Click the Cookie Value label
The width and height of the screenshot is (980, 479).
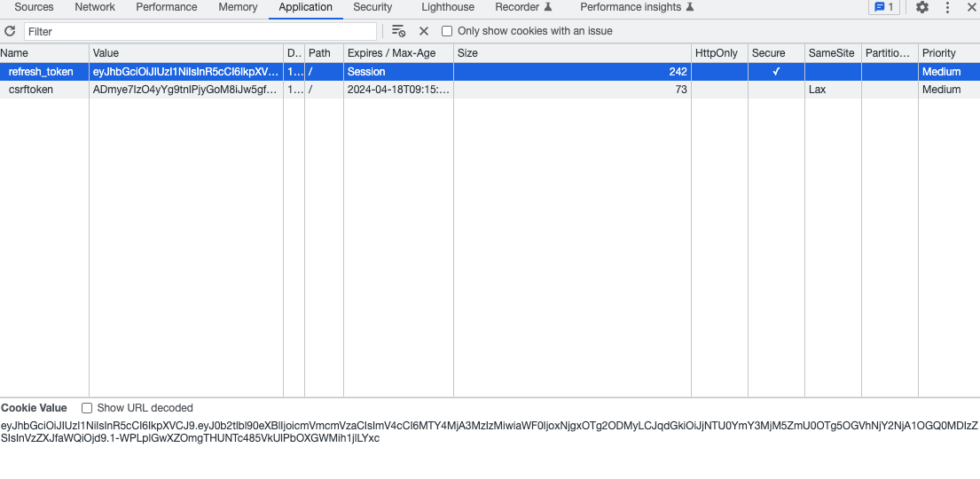pos(34,408)
